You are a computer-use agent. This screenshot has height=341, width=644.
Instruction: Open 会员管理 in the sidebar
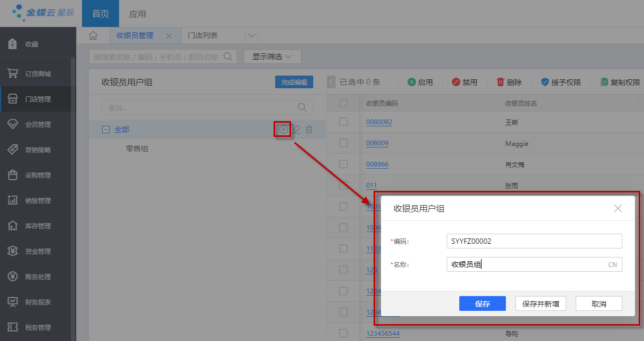(x=38, y=125)
